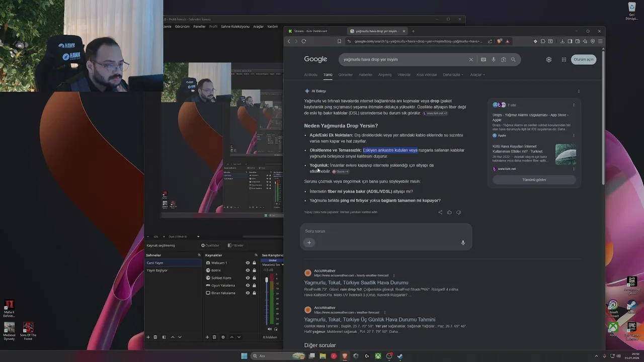Delete selected scene in OBS Sahneler
The width and height of the screenshot is (644, 362).
[155, 337]
